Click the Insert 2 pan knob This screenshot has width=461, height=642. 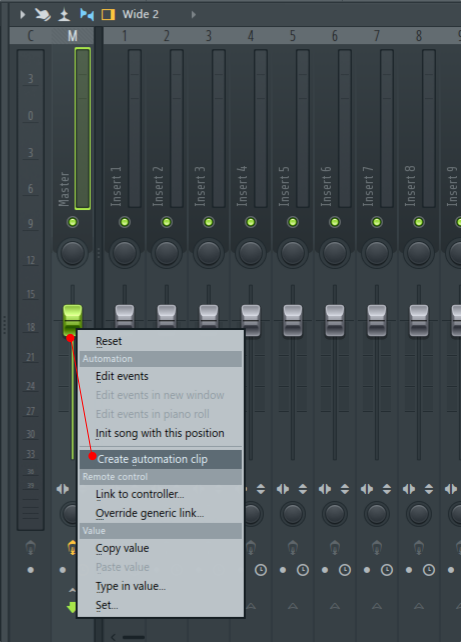pyautogui.click(x=167, y=253)
